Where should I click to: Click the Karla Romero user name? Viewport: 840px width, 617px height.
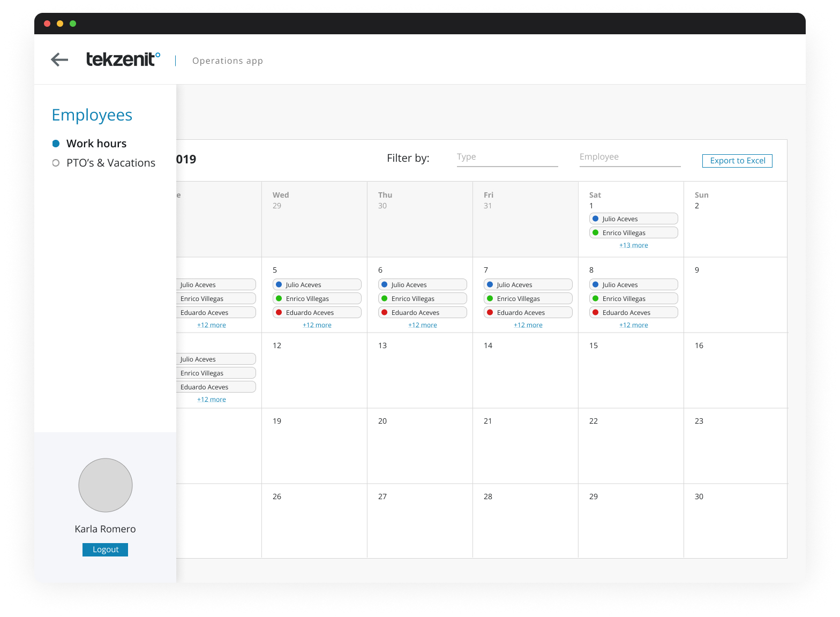click(x=105, y=529)
